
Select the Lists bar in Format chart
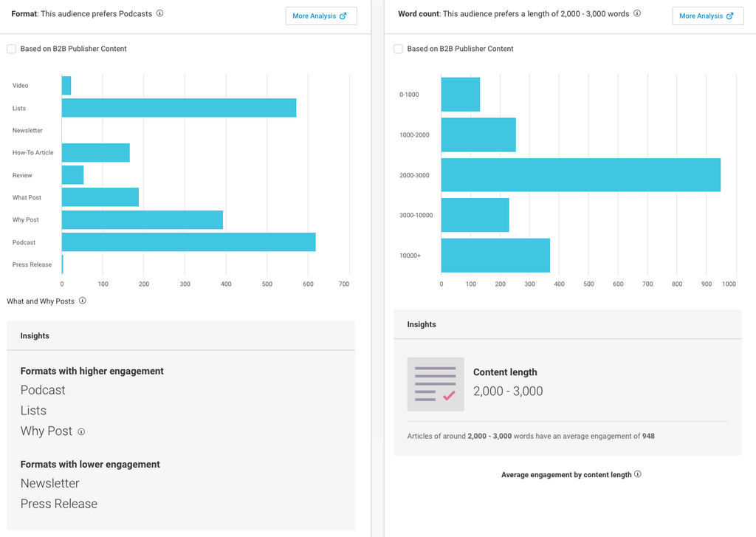coord(179,108)
